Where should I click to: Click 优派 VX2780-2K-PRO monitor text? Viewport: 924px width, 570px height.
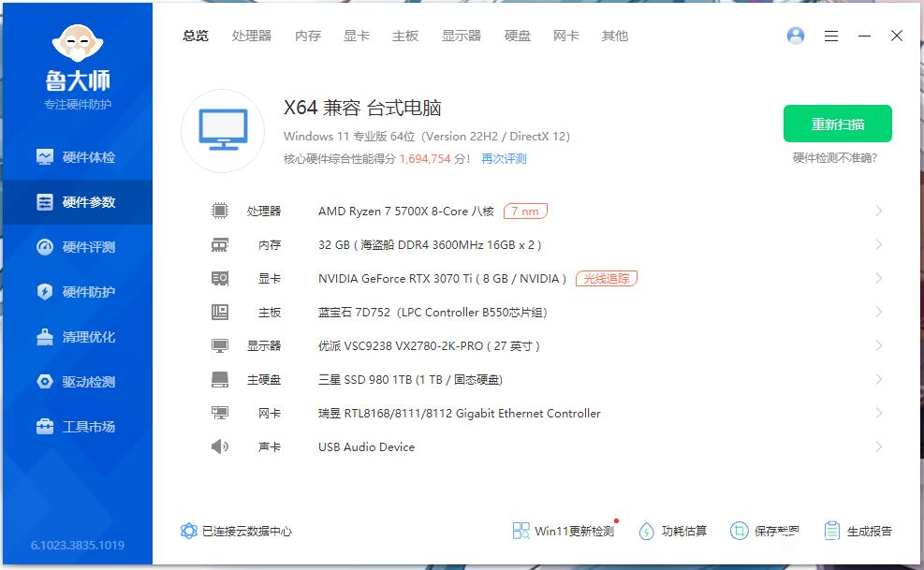(429, 345)
